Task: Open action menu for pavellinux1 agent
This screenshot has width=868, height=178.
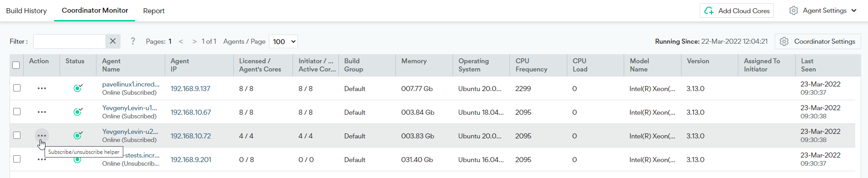Action: point(42,88)
